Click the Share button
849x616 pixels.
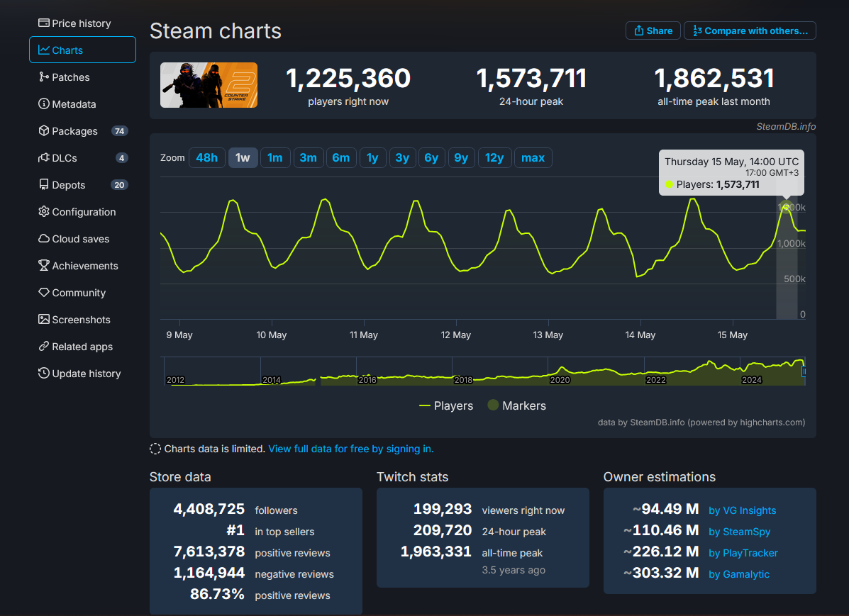tap(653, 30)
